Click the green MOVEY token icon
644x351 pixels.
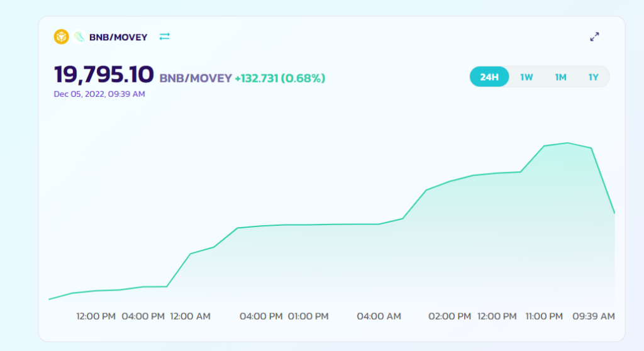pyautogui.click(x=79, y=37)
